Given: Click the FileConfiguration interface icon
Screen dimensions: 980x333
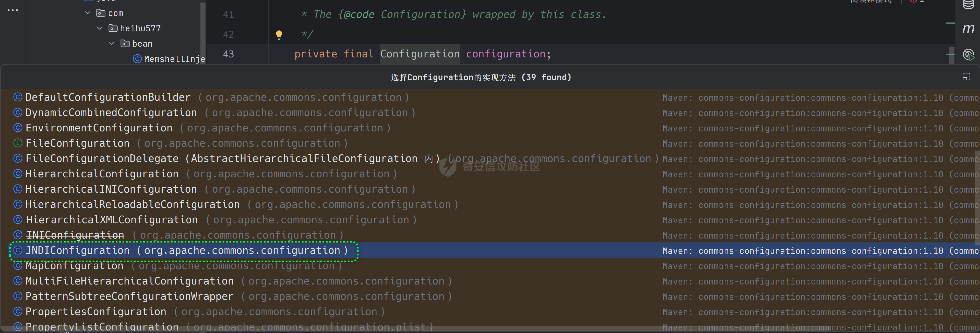Looking at the screenshot, I should pos(18,143).
